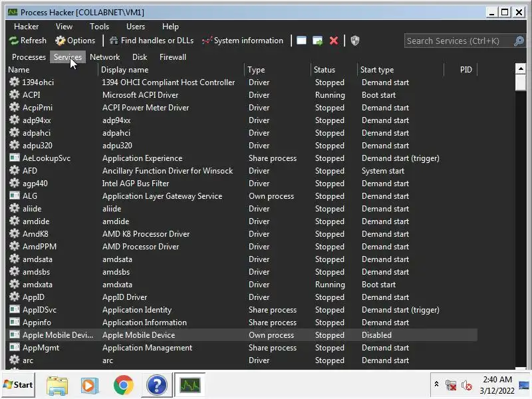Click the gear icon of AcpiPmi service
The image size is (532, 399).
click(14, 108)
